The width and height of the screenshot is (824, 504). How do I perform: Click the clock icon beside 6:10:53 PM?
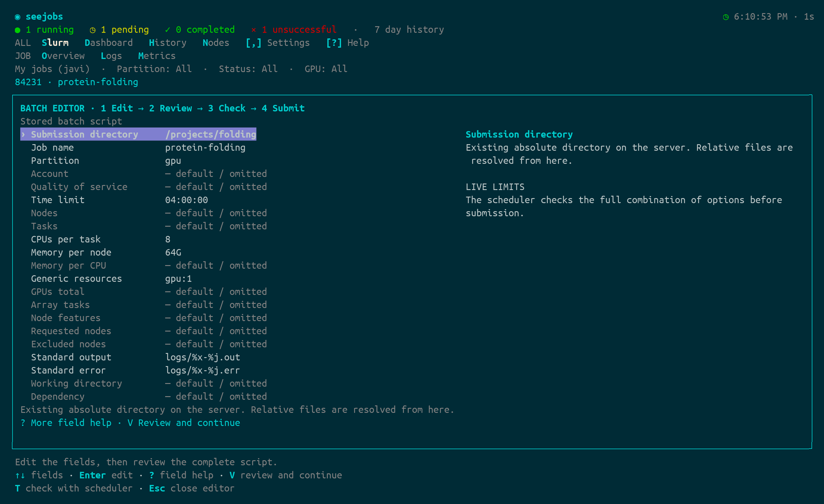(x=725, y=17)
